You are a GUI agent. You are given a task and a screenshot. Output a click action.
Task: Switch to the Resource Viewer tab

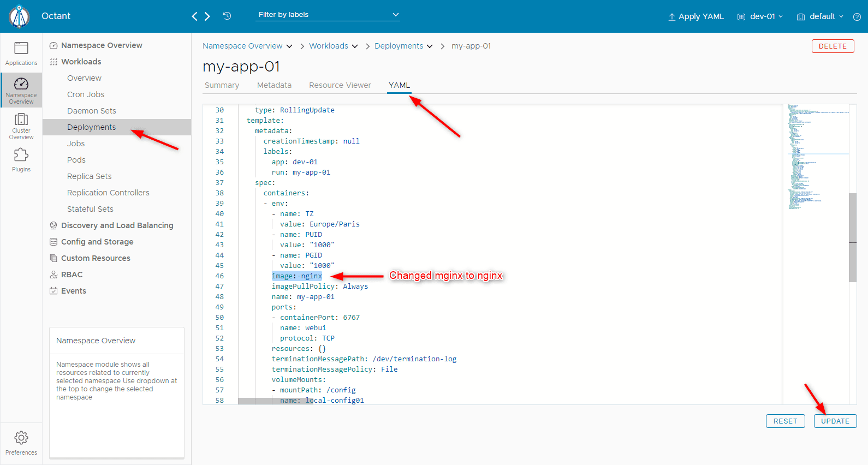[340, 85]
